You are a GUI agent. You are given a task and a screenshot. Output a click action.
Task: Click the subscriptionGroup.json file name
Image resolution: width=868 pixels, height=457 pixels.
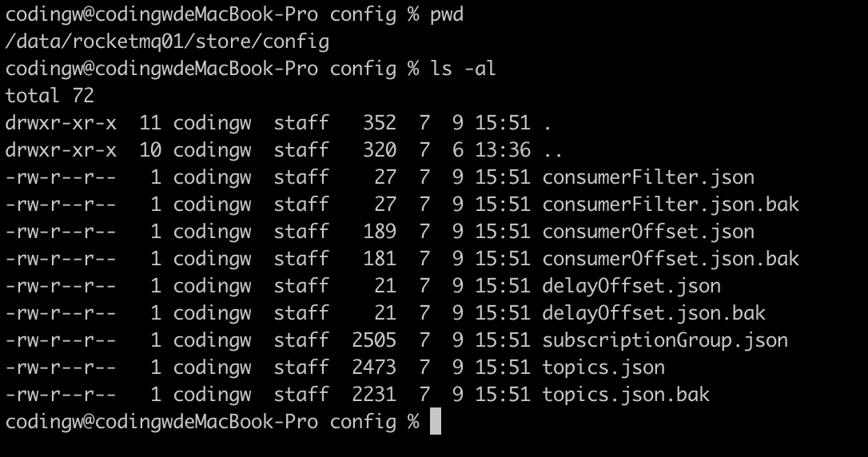coord(665,340)
